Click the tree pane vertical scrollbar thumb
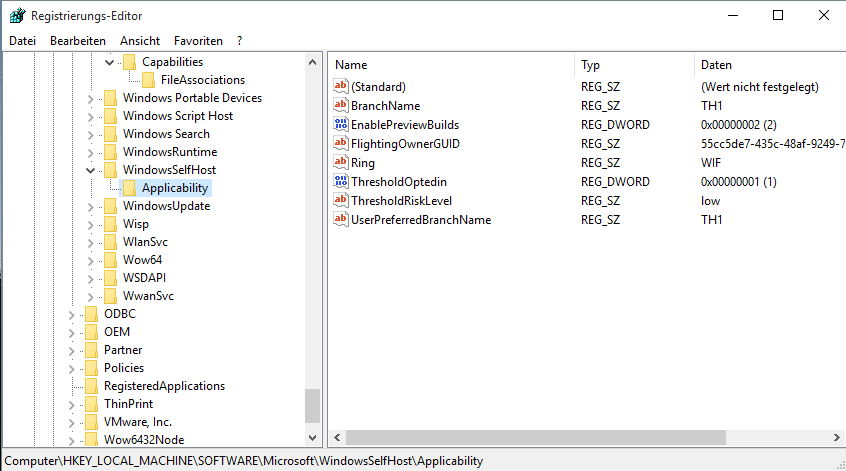 (x=312, y=406)
